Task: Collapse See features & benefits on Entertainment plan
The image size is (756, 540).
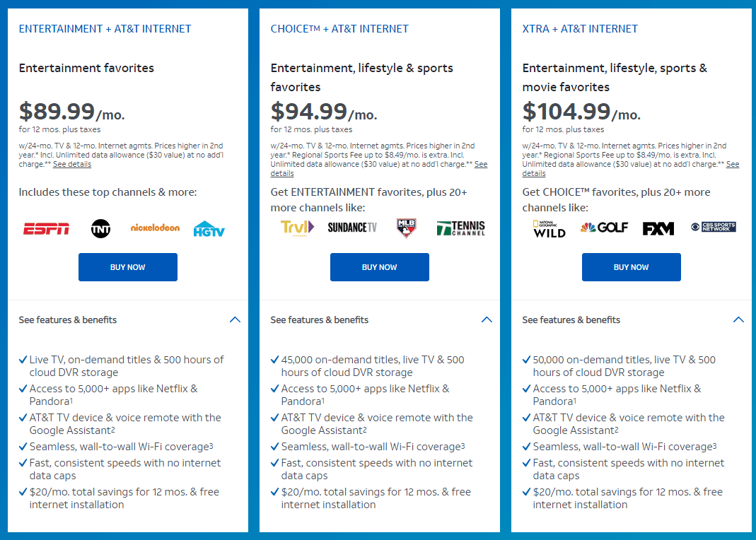Action: pos(235,319)
